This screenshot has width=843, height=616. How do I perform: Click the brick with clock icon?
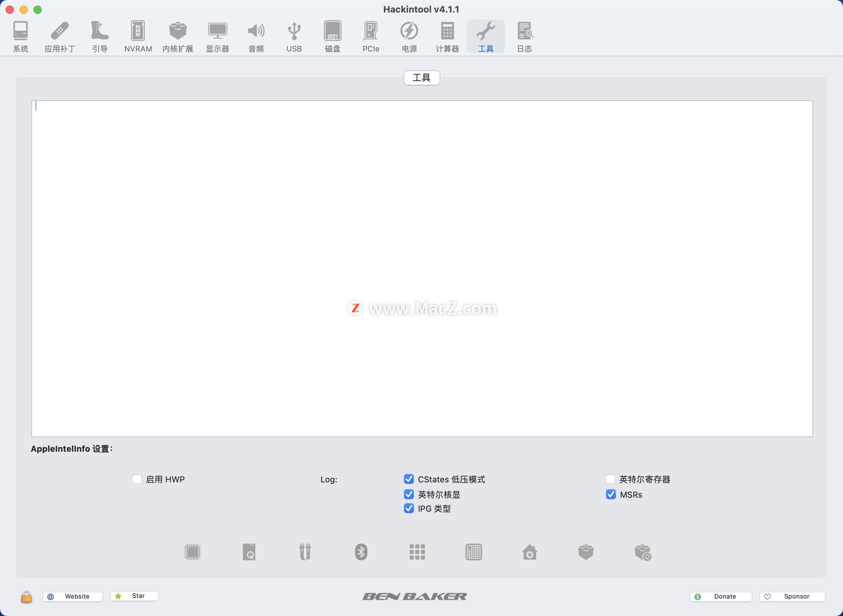pyautogui.click(x=643, y=552)
